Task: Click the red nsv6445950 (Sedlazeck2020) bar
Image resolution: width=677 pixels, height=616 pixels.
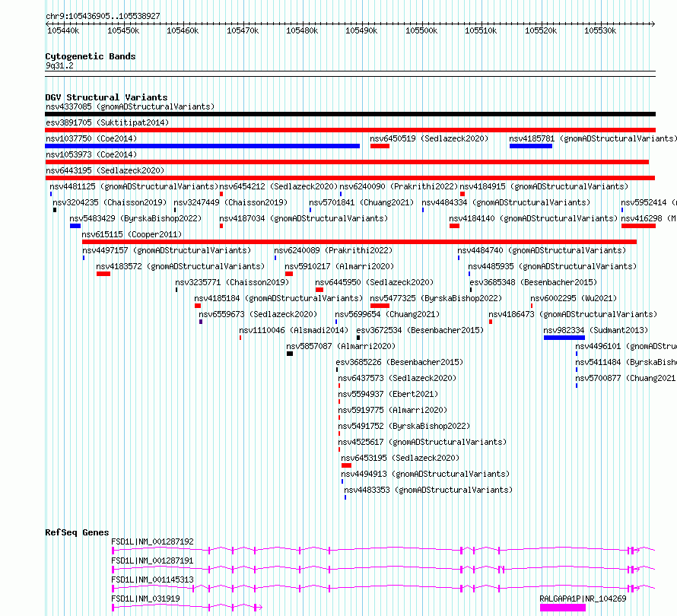Action: [x=319, y=290]
